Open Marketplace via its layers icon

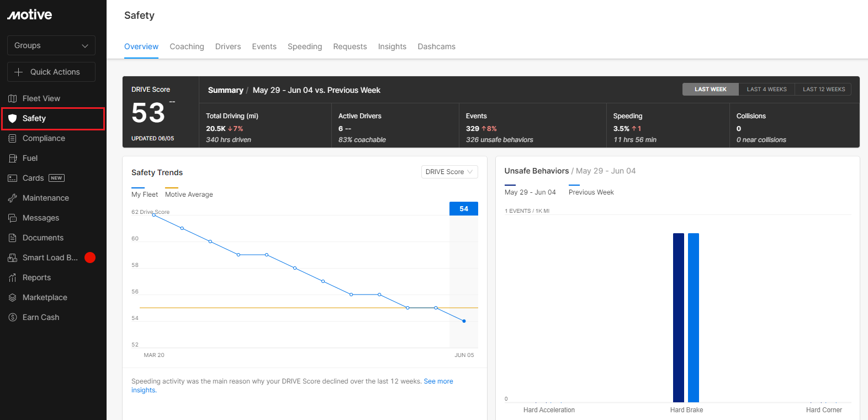point(12,297)
